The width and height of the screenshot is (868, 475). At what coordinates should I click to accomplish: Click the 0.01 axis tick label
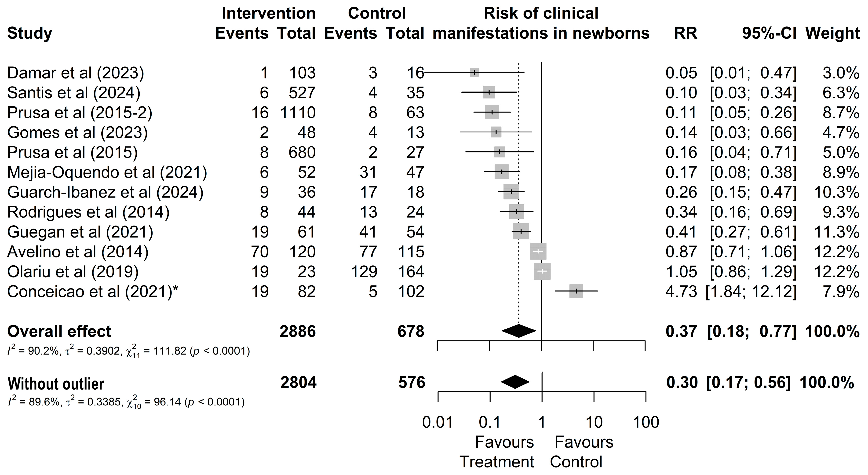(x=437, y=422)
